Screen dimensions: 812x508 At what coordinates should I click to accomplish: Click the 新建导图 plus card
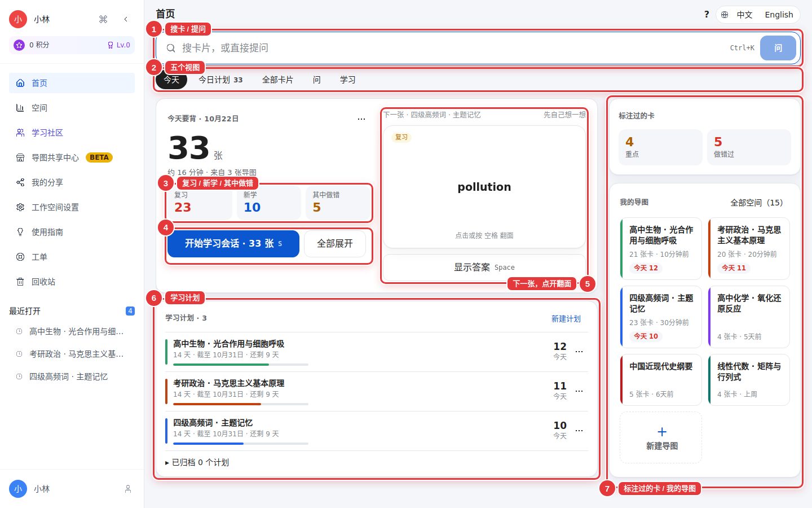[x=662, y=437]
